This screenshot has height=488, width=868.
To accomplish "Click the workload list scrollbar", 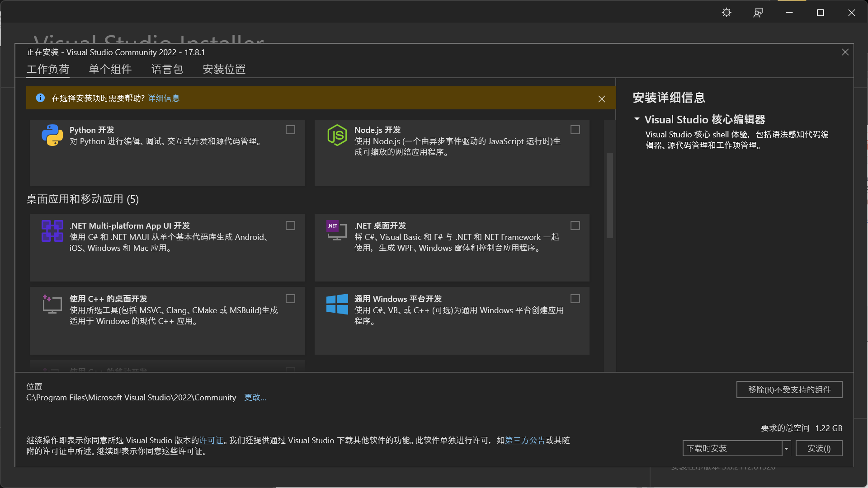I will coord(609,194).
